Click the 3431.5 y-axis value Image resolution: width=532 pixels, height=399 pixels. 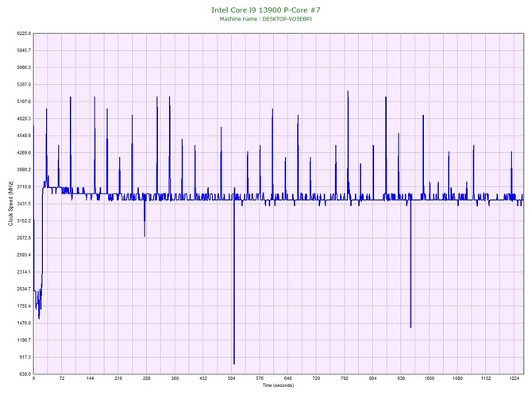tap(24, 204)
